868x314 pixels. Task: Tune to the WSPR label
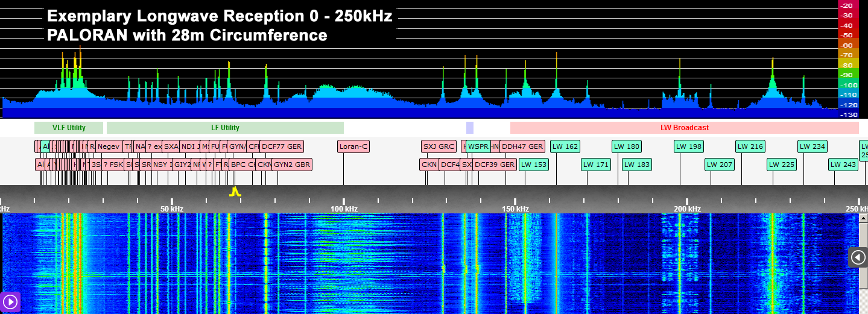coord(479,146)
